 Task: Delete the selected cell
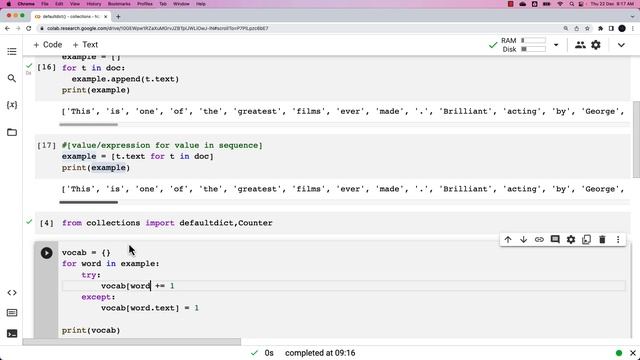point(602,240)
